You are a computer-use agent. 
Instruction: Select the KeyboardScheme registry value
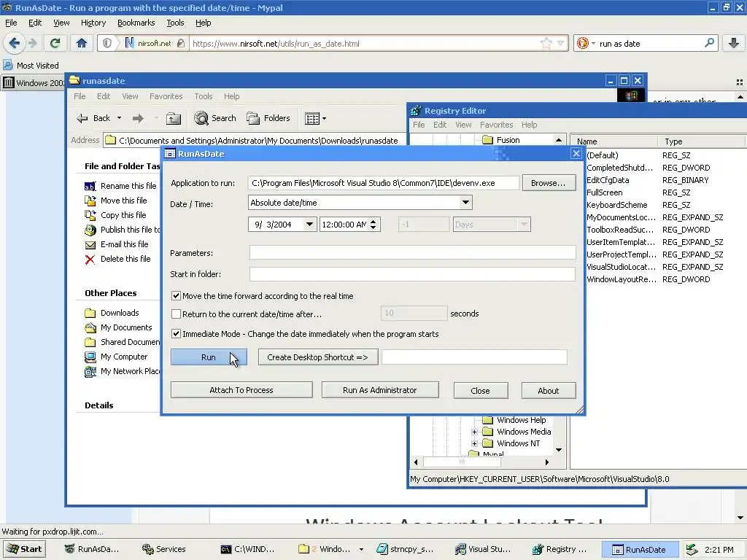coord(617,205)
